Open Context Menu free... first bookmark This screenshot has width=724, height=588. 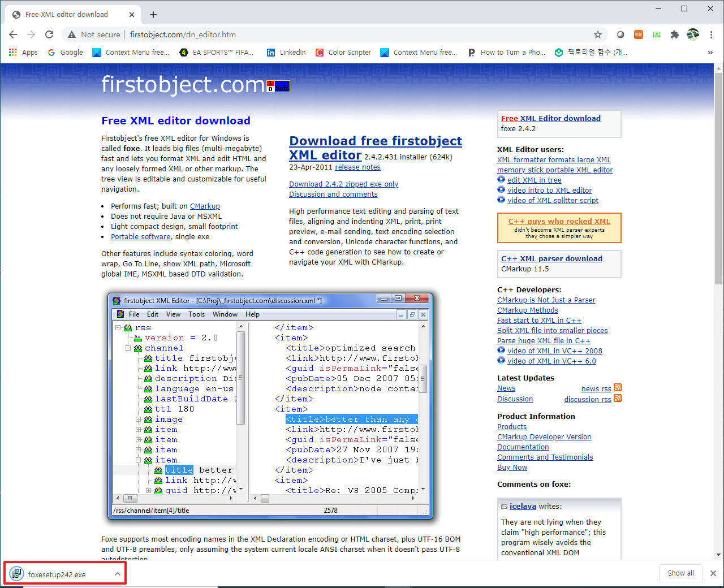131,53
